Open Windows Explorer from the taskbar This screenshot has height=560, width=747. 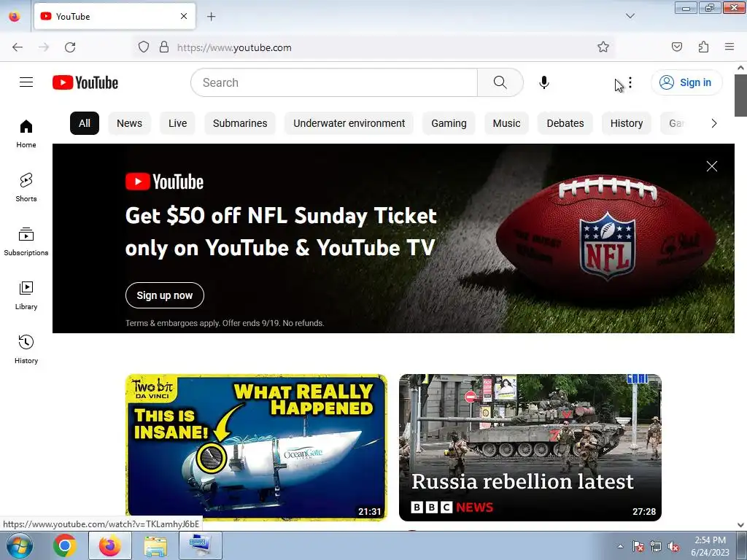(155, 545)
